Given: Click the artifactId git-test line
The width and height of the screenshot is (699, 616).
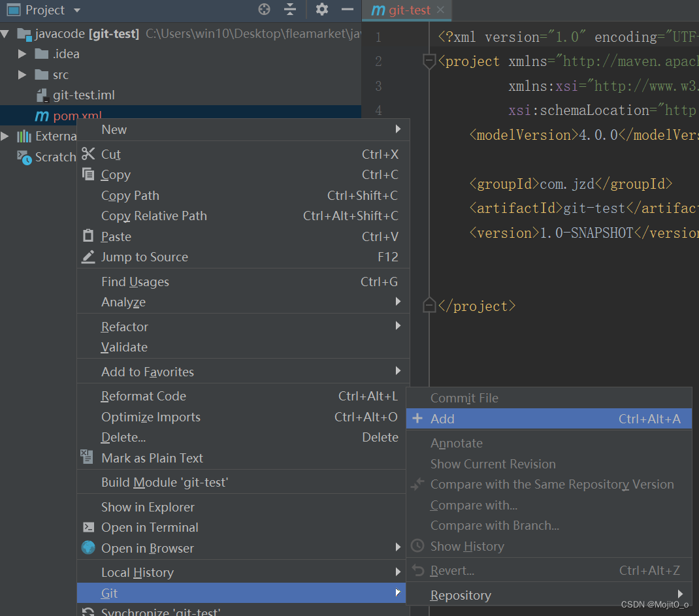Looking at the screenshot, I should (584, 208).
